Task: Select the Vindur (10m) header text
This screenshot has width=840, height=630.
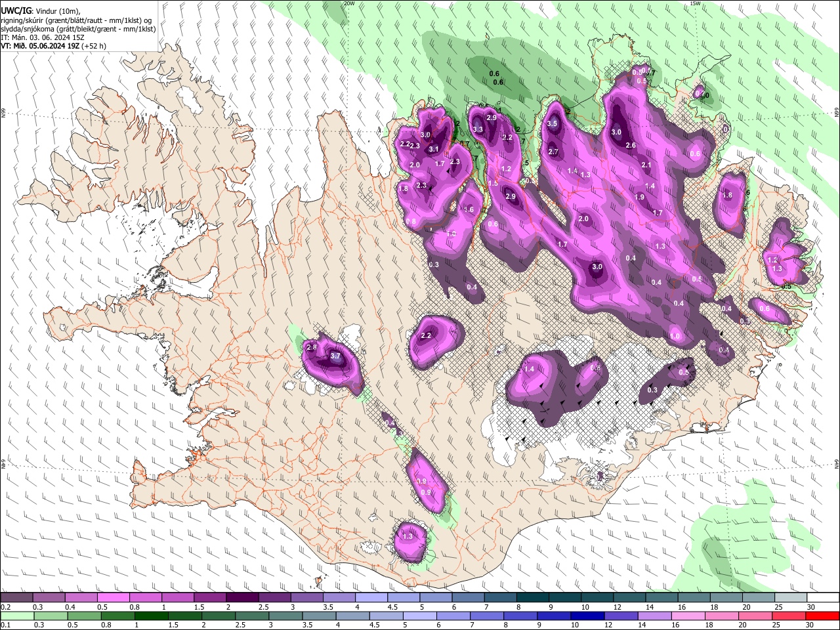Action: coord(57,12)
